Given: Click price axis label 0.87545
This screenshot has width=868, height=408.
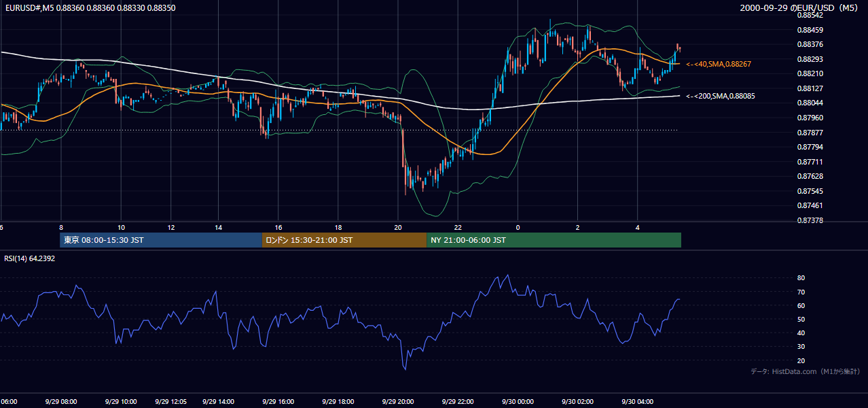Looking at the screenshot, I should coord(810,191).
